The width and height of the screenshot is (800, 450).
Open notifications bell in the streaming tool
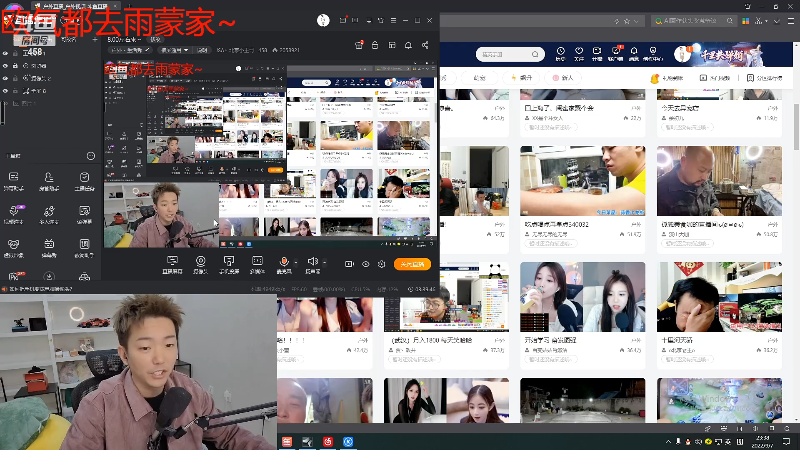408,45
